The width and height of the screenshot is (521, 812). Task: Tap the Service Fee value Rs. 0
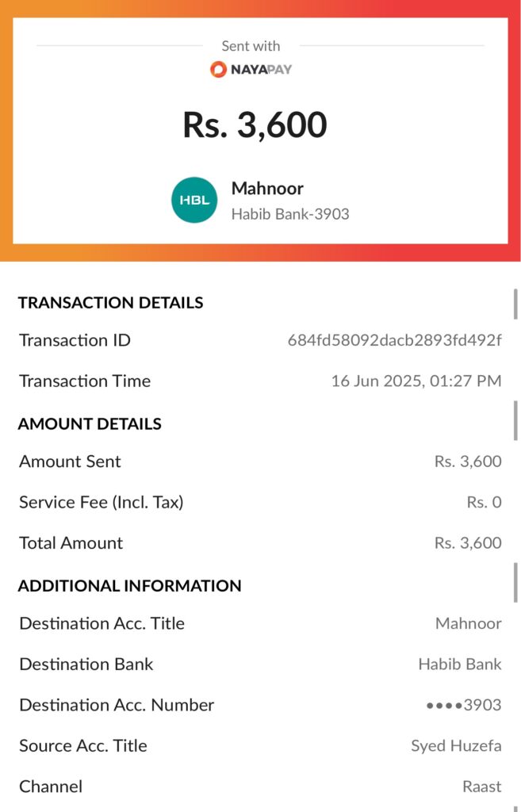tap(484, 502)
